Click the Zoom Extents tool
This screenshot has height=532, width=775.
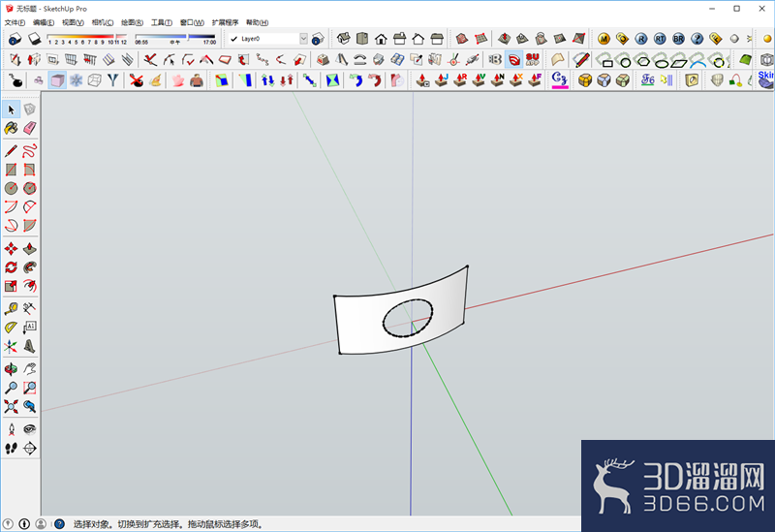pyautogui.click(x=11, y=406)
